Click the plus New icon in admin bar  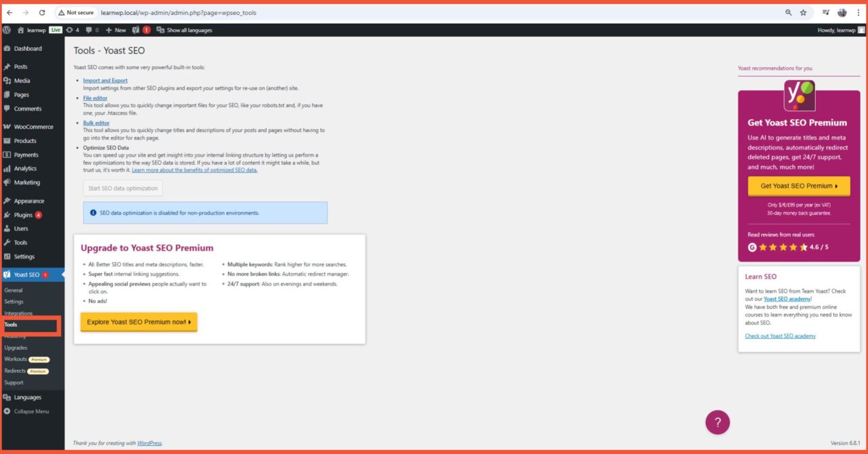click(x=108, y=30)
